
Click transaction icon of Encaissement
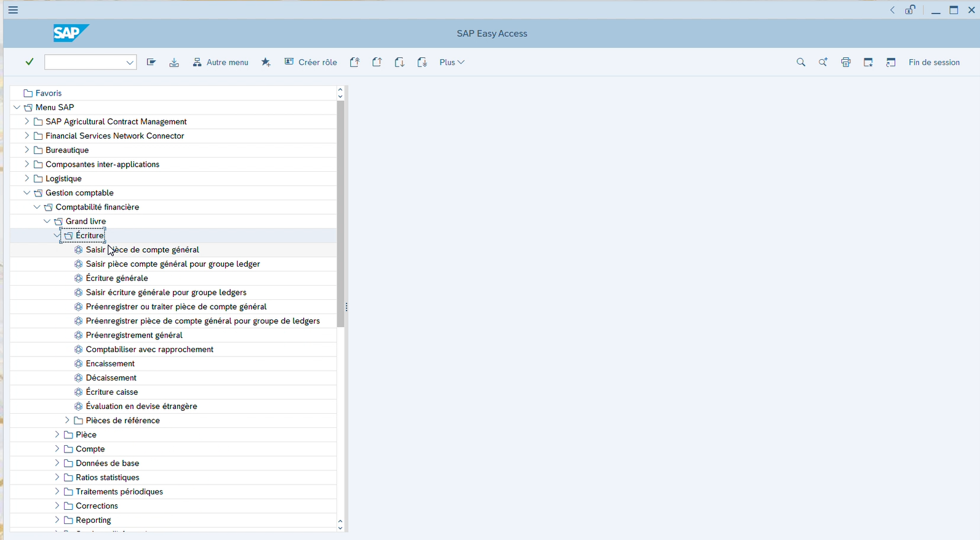78,363
